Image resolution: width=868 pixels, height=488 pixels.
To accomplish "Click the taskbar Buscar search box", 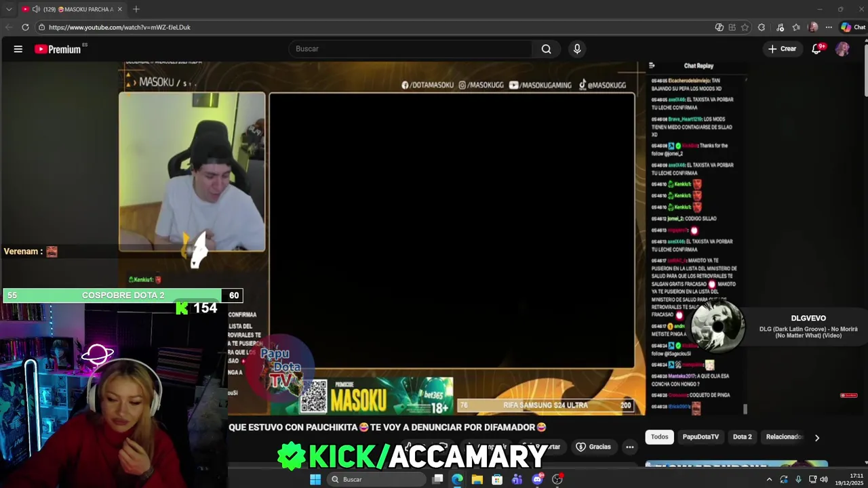I will 377,479.
